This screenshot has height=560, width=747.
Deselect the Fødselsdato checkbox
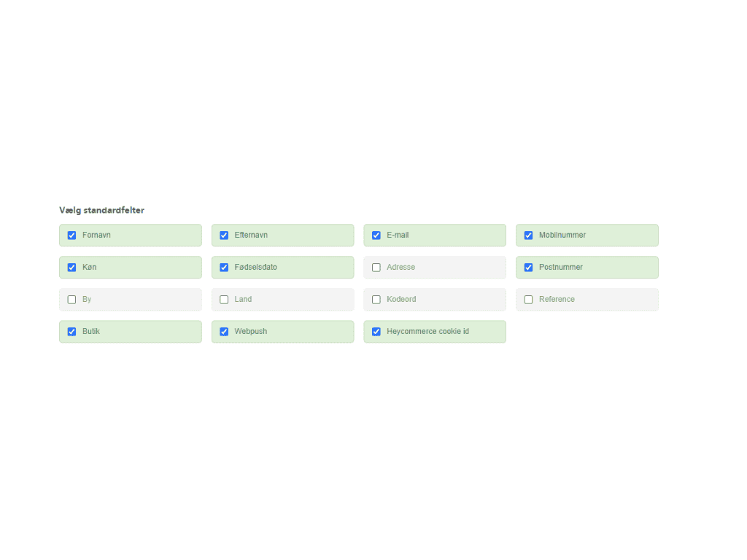[224, 268]
